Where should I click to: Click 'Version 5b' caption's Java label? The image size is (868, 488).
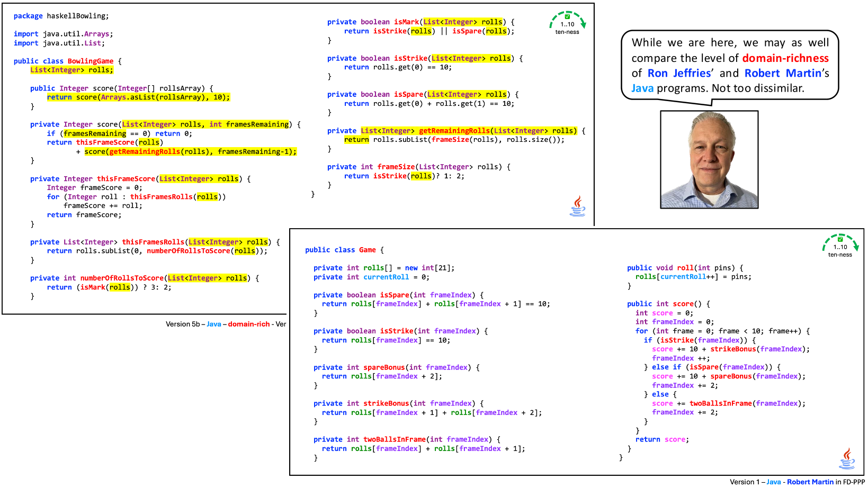point(214,324)
